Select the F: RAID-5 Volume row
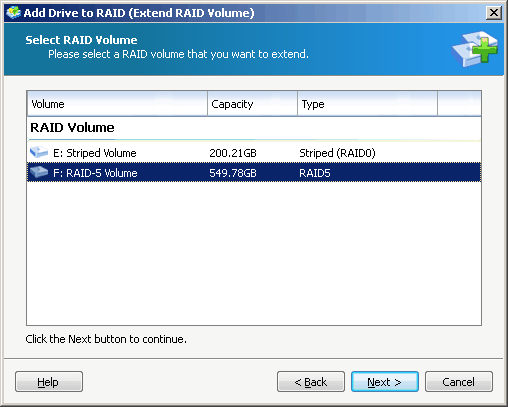Viewport: 508px width, 407px height. point(254,173)
